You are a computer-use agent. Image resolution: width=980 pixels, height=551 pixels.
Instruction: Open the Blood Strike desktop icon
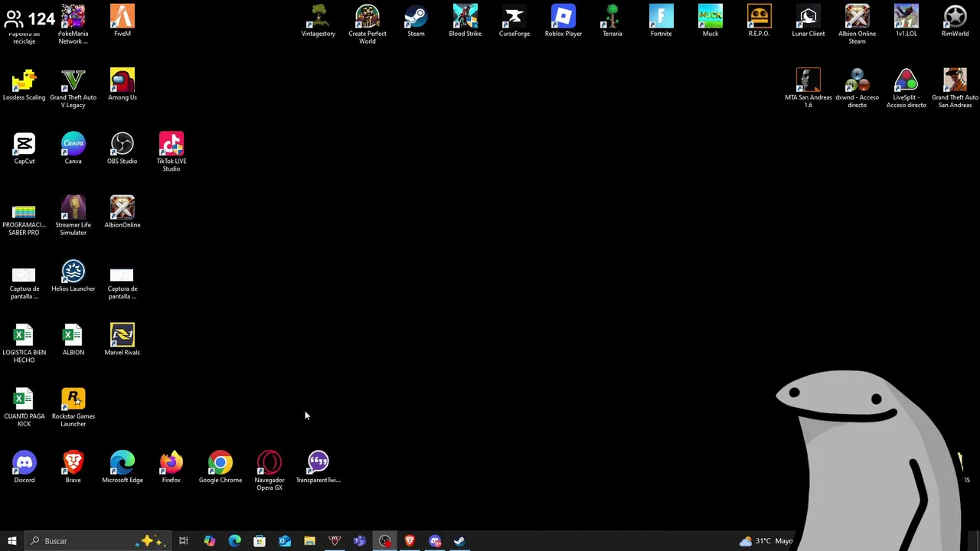coord(465,21)
